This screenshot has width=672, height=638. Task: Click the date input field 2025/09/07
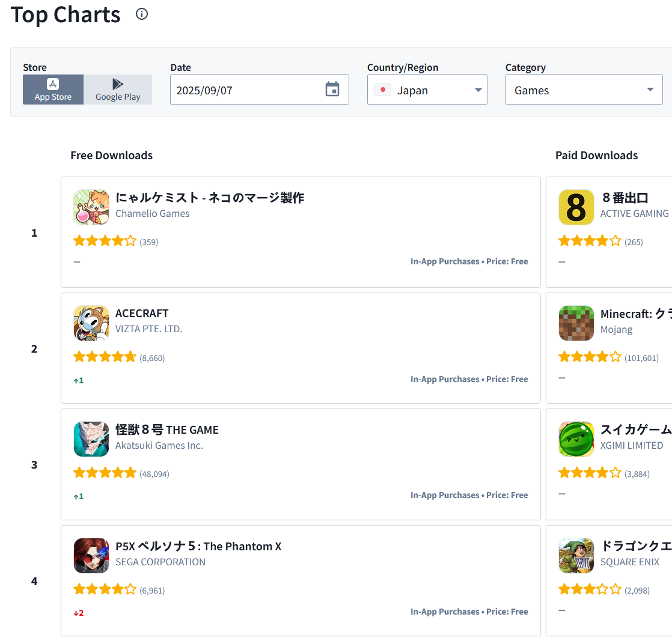[246, 90]
